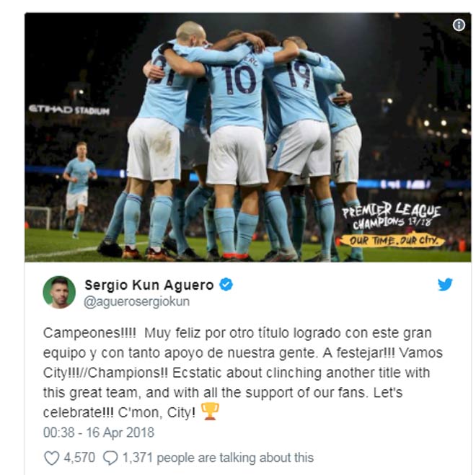Click the Etihad Stadium sign in the photo
The width and height of the screenshot is (476, 475).
click(69, 110)
